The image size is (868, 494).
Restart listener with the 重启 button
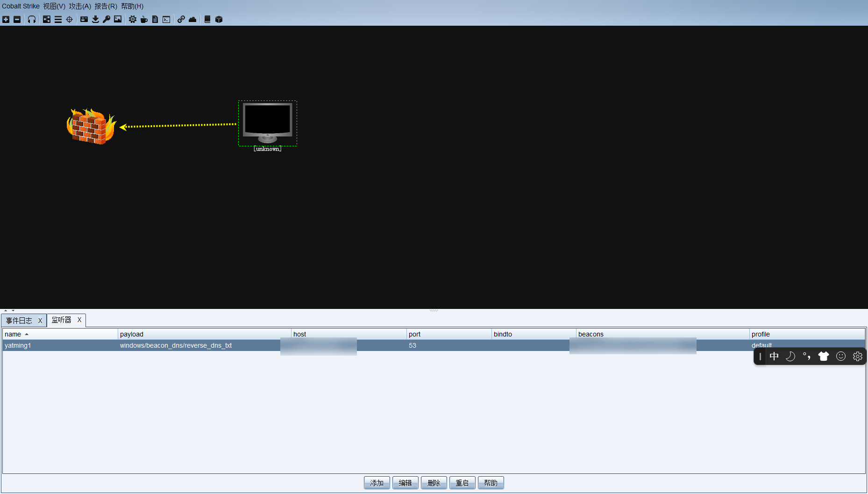pos(462,482)
